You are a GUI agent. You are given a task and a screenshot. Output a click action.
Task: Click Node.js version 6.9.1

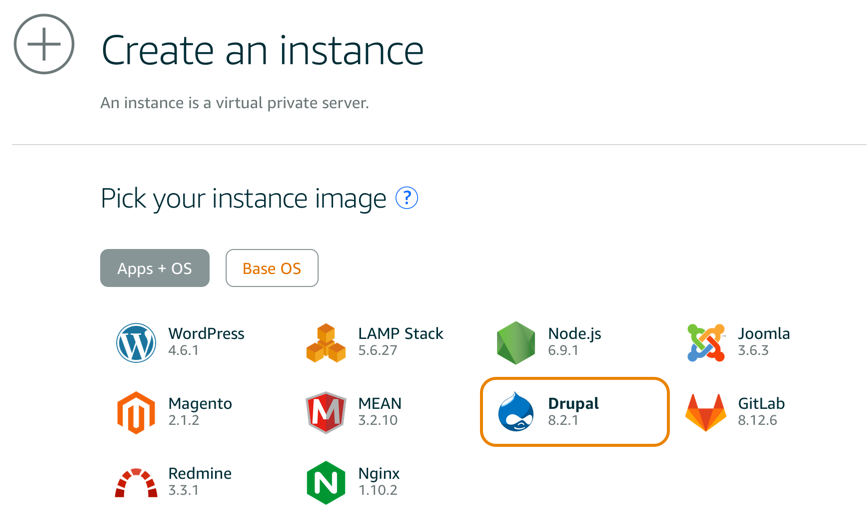point(563,351)
